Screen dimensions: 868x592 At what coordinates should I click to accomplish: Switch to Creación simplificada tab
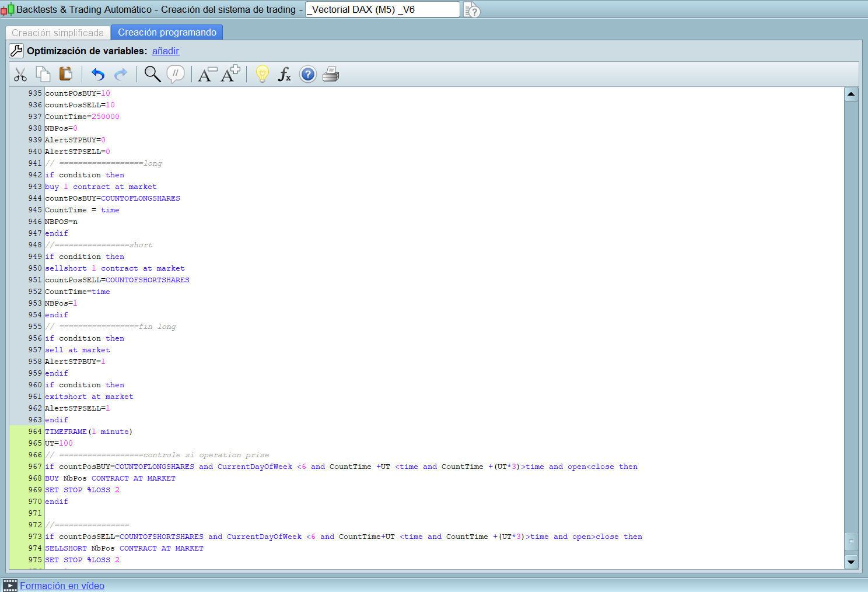click(58, 33)
